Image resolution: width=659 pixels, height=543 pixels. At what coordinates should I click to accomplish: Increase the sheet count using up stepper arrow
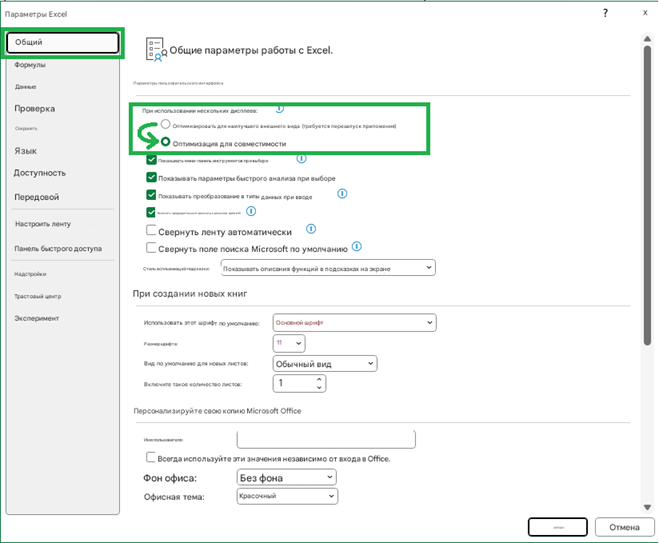tap(319, 379)
